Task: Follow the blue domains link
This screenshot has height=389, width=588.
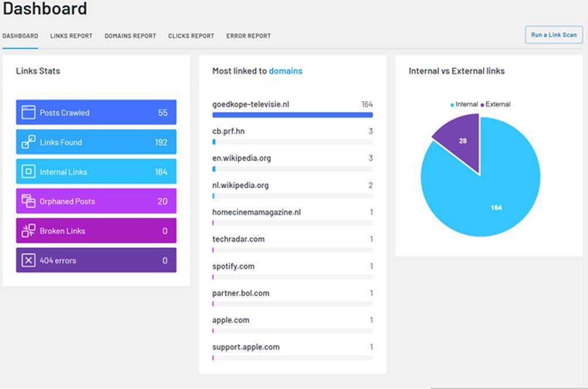Action: pyautogui.click(x=285, y=71)
